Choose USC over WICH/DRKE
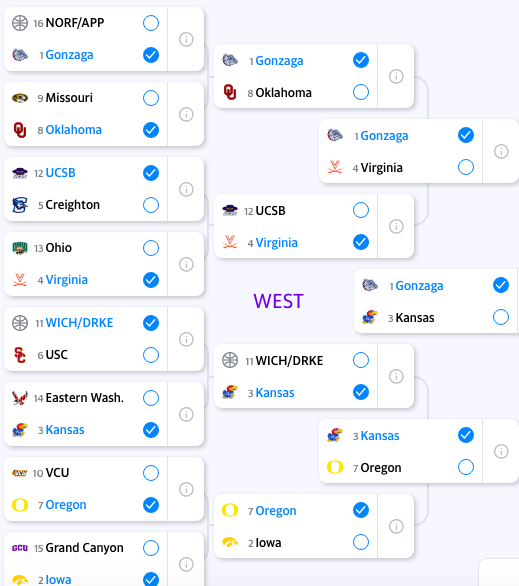The image size is (519, 586). point(151,355)
